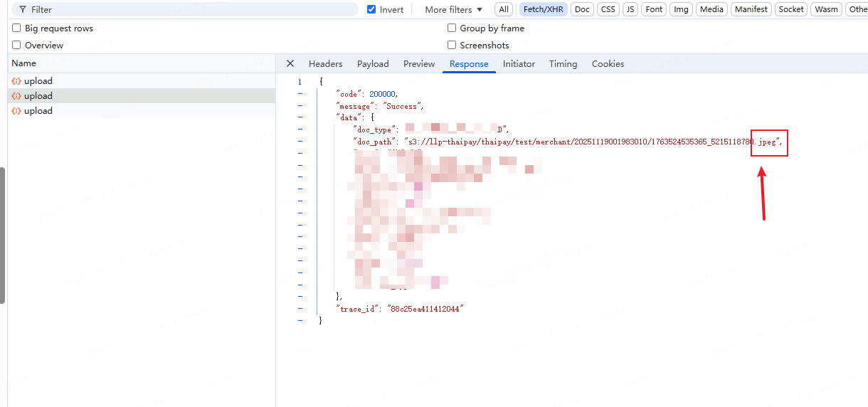Click the funnel icon in filter box
868x407 pixels.
pyautogui.click(x=23, y=10)
